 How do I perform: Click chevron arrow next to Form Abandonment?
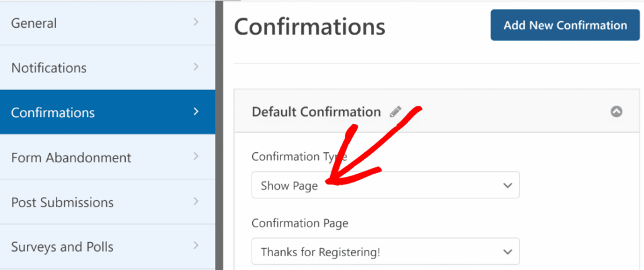196,156
